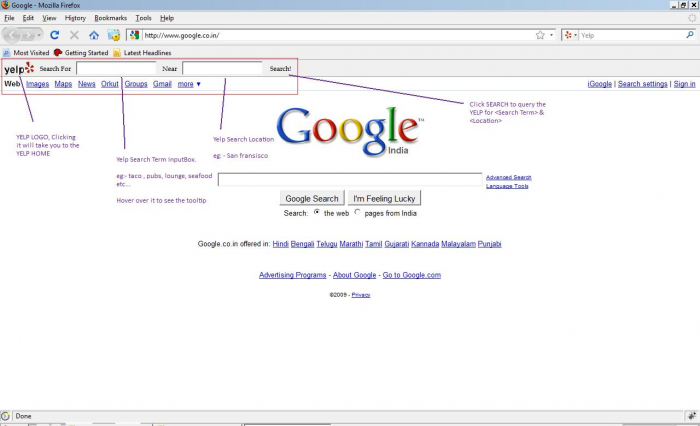Click the URL address bar

click(x=337, y=35)
